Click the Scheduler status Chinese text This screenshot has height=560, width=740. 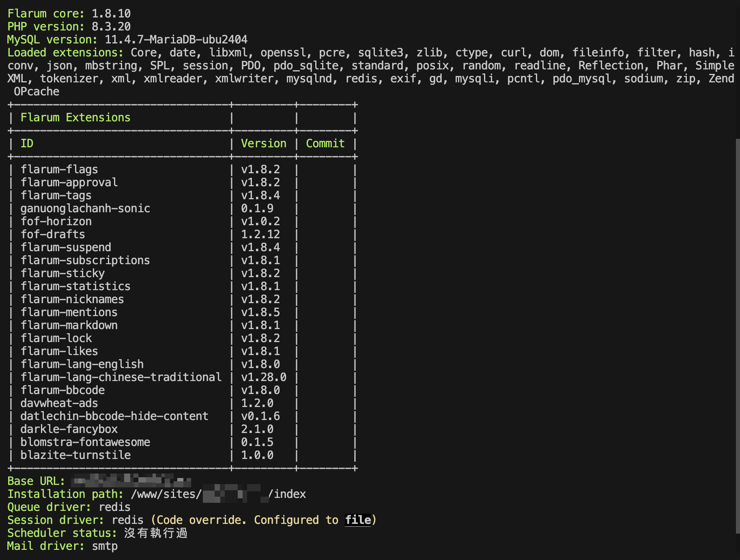tap(156, 533)
